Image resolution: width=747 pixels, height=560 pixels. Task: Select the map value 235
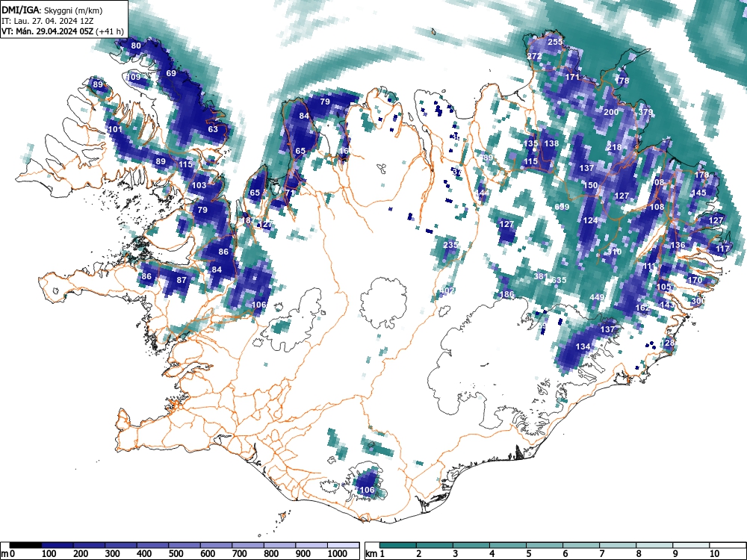pos(450,245)
